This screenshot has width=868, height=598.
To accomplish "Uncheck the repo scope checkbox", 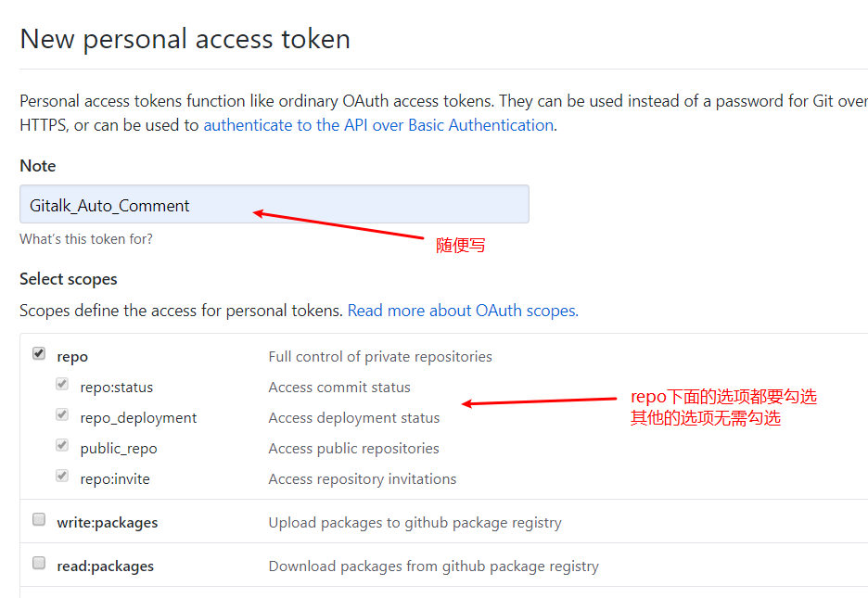I will 39,353.
